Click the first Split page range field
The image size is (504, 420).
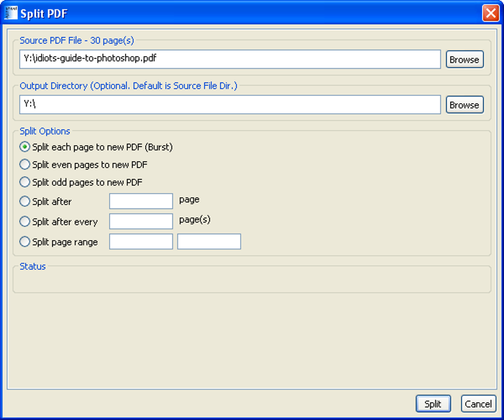pyautogui.click(x=141, y=242)
